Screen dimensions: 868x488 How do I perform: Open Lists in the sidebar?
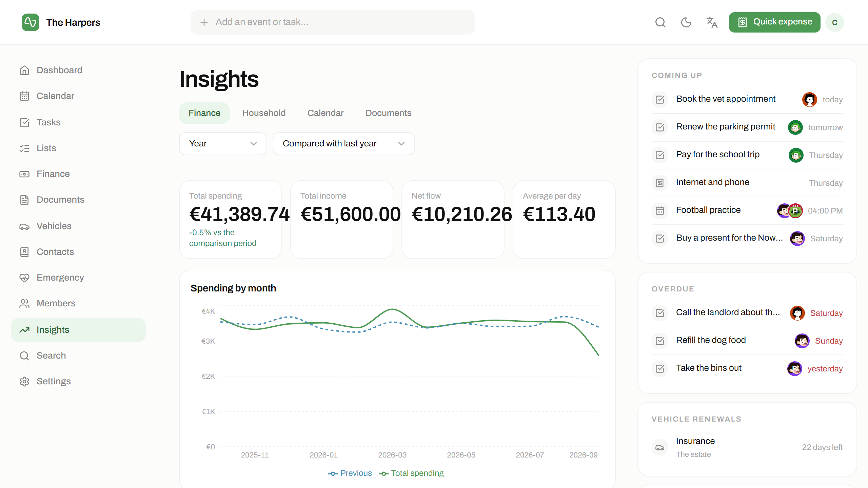click(x=78, y=148)
